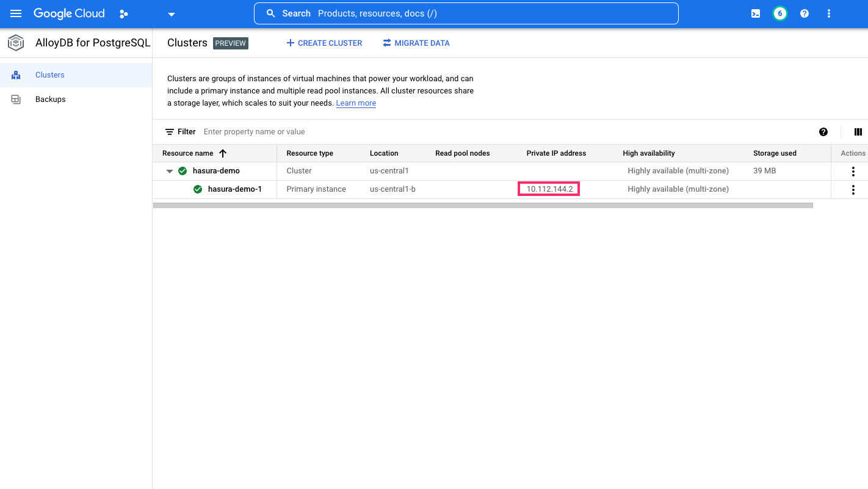The image size is (868, 489).
Task: Open the navigation hamburger menu
Action: (16, 13)
